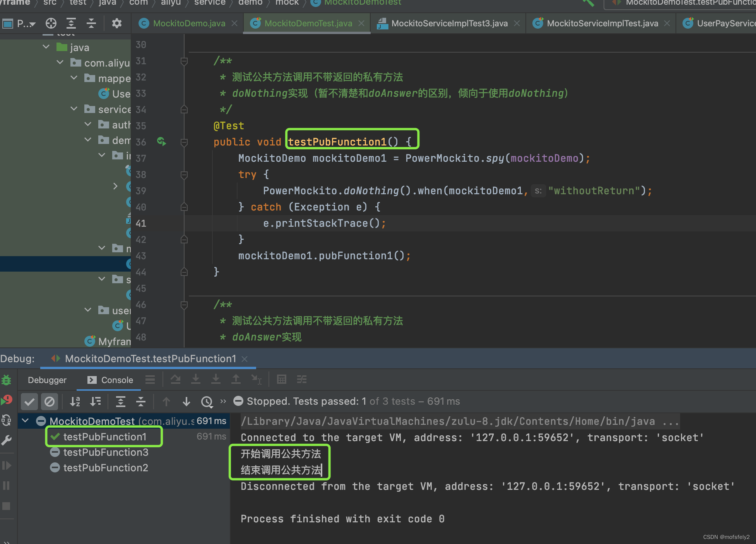Image resolution: width=756 pixels, height=544 pixels.
Task: Close MockitoServiceImplTest3.java tab
Action: coord(517,24)
